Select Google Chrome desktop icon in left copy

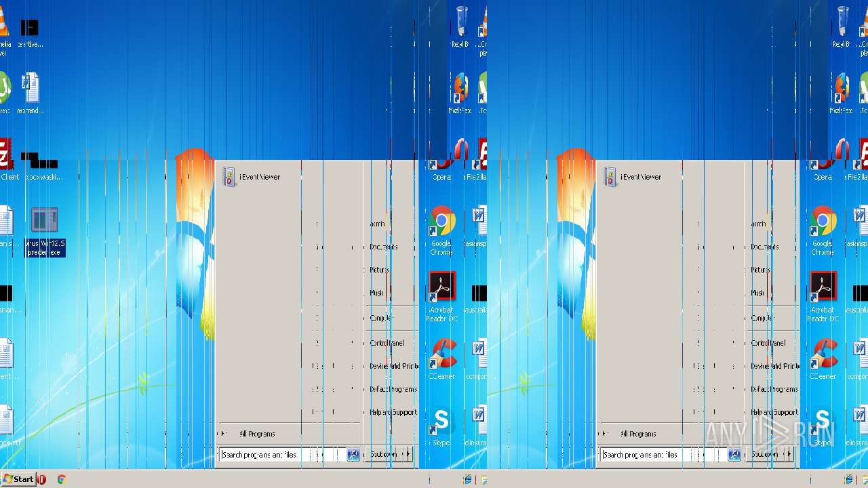(441, 230)
